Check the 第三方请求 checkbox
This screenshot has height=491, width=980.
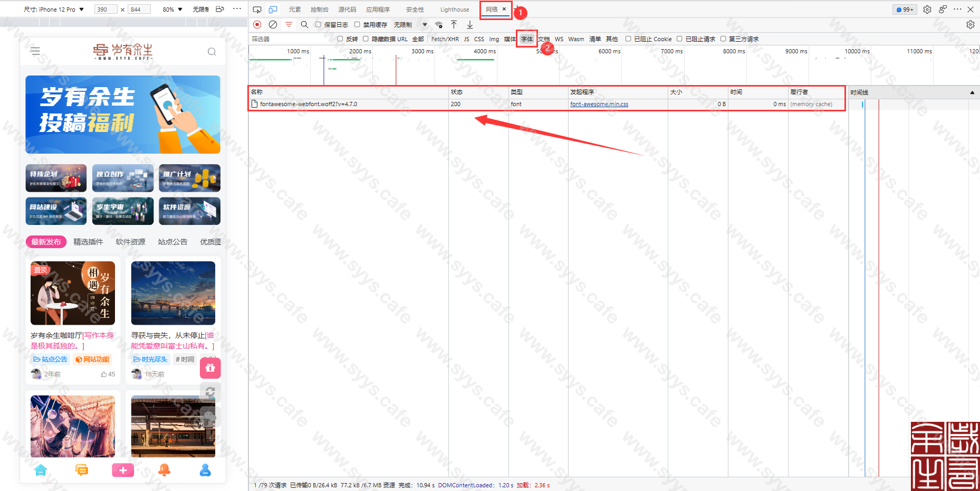pos(723,39)
